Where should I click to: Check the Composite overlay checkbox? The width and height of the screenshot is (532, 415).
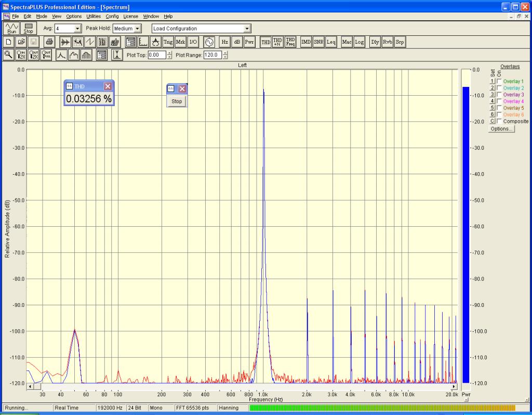(x=499, y=121)
